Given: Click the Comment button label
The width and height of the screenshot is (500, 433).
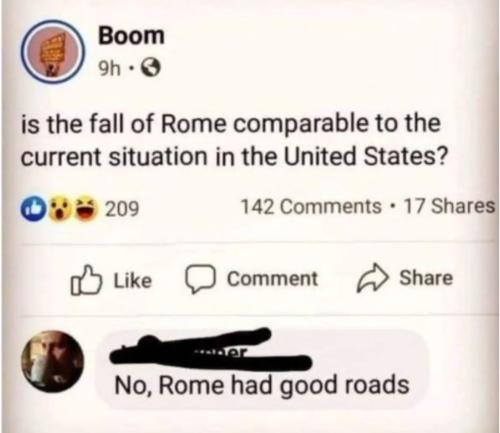Looking at the screenshot, I should [x=272, y=279].
